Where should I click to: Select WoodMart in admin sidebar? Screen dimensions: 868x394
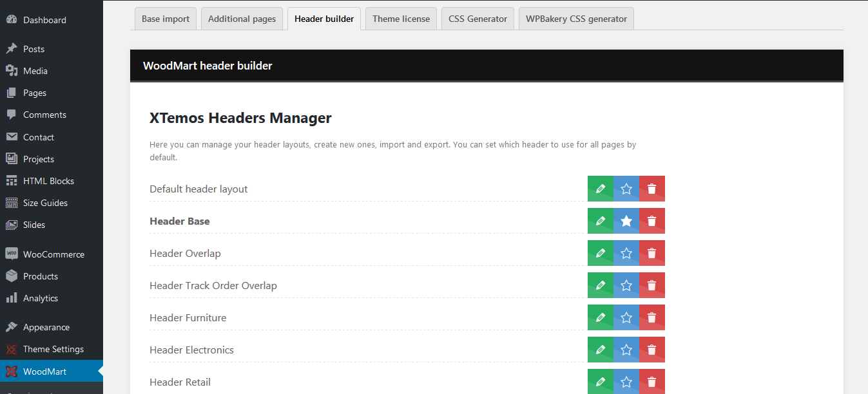(52, 371)
